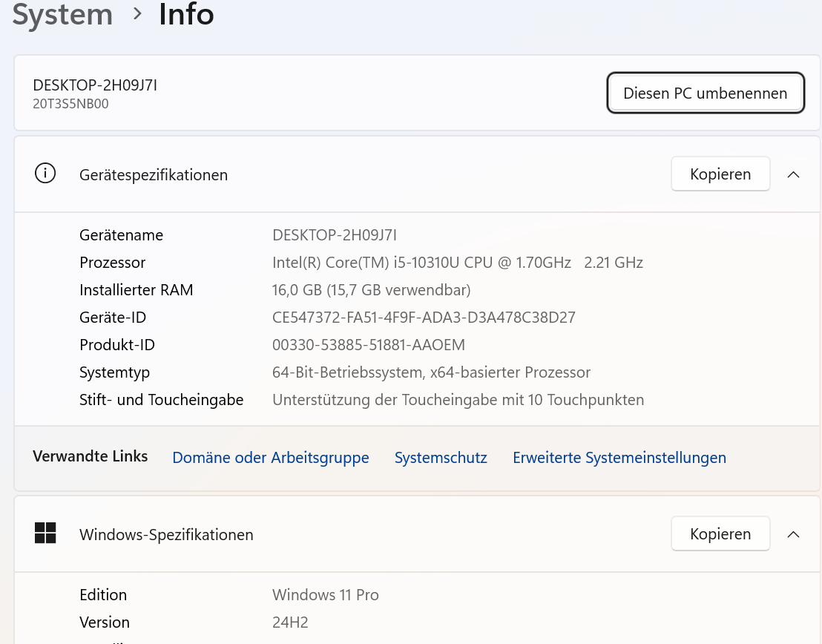Screen dimensions: 822x644
Task: Copy device specs with the Gerätespezifikationen Kopieren button
Action: tap(720, 174)
